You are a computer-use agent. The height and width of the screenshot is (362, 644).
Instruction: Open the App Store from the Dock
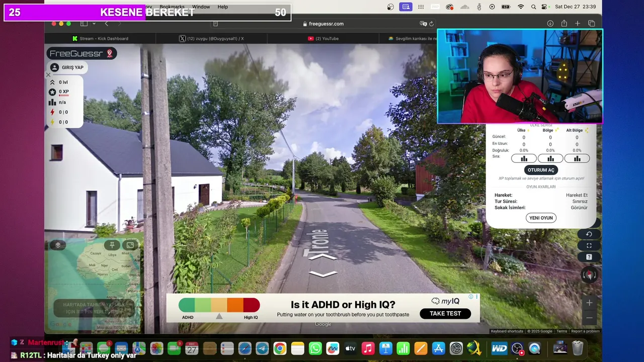point(438,348)
